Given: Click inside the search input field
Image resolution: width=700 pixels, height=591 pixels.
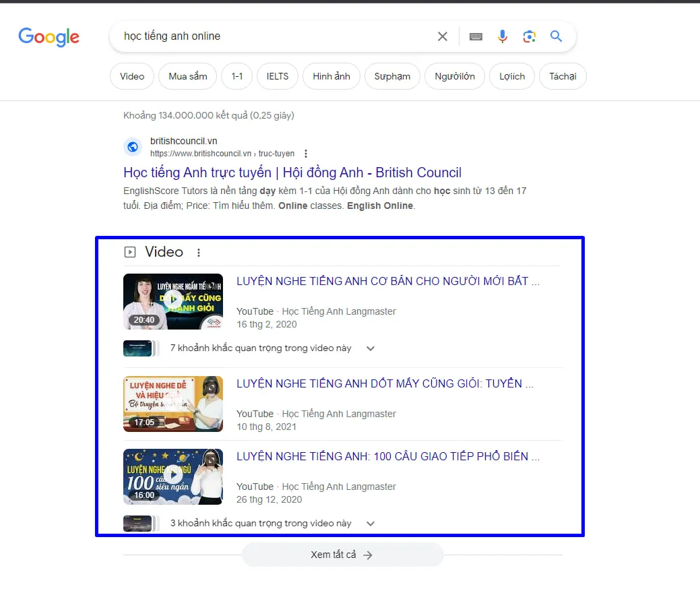Looking at the screenshot, I should (269, 36).
